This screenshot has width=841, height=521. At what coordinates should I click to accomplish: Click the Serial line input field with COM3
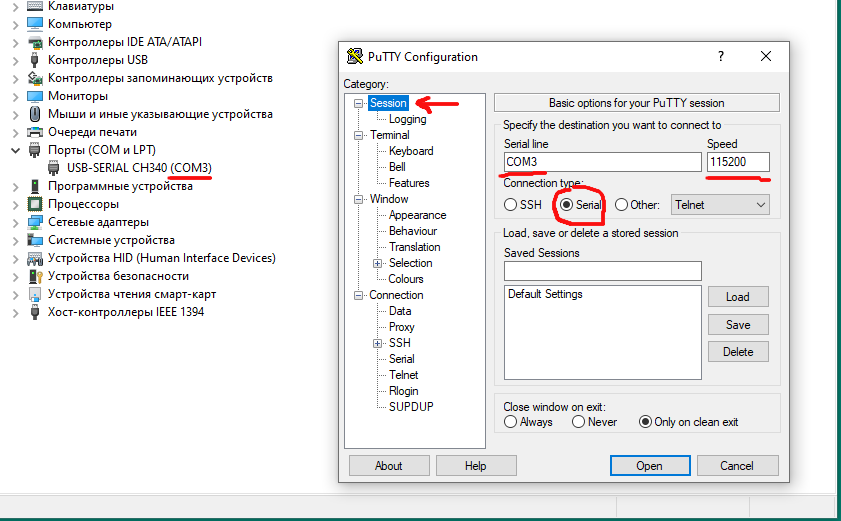[x=602, y=162]
